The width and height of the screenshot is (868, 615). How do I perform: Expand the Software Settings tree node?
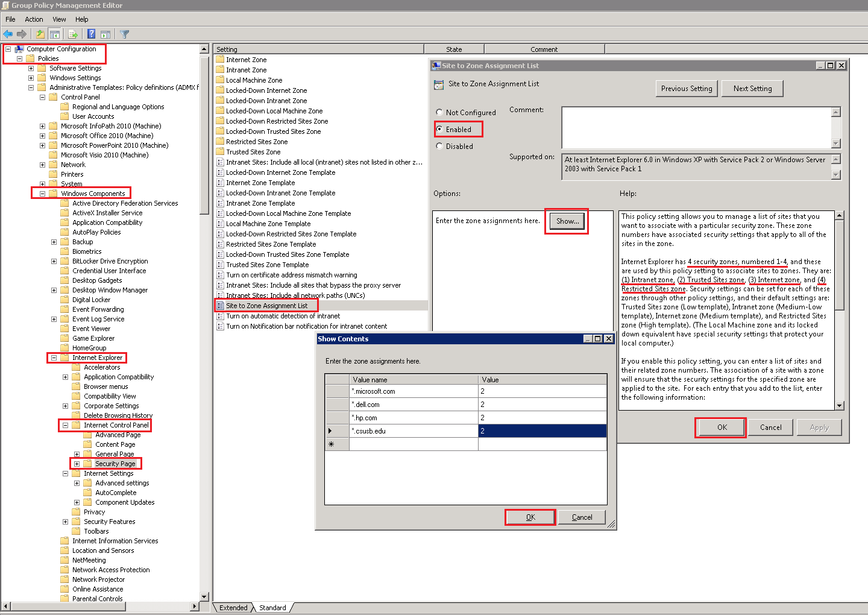[31, 68]
